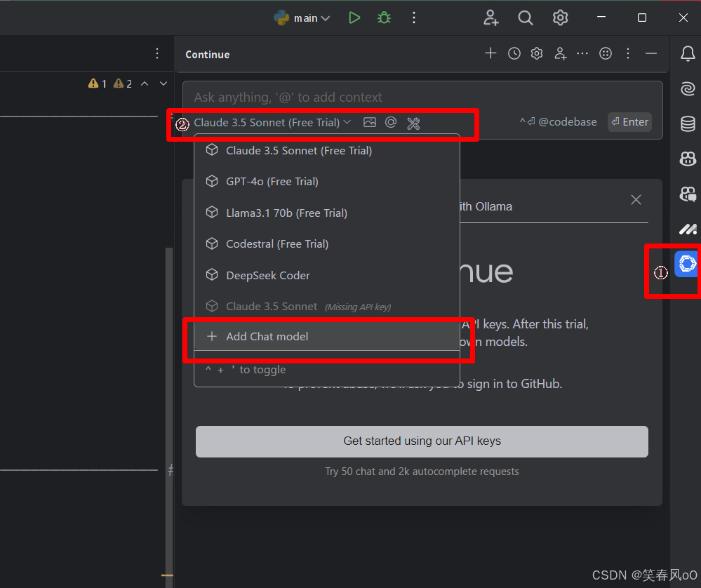701x588 pixels.
Task: Click the two weak warnings indicator
Action: (123, 83)
